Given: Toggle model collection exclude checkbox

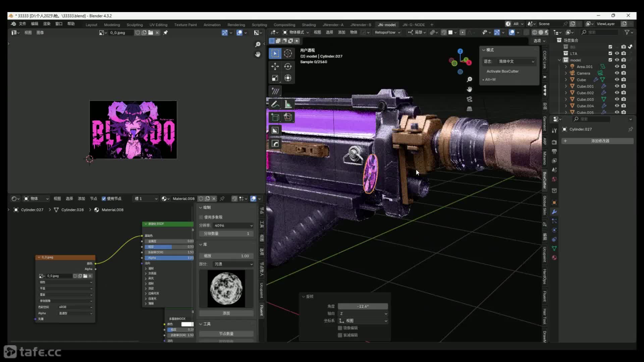Looking at the screenshot, I should coord(610,60).
